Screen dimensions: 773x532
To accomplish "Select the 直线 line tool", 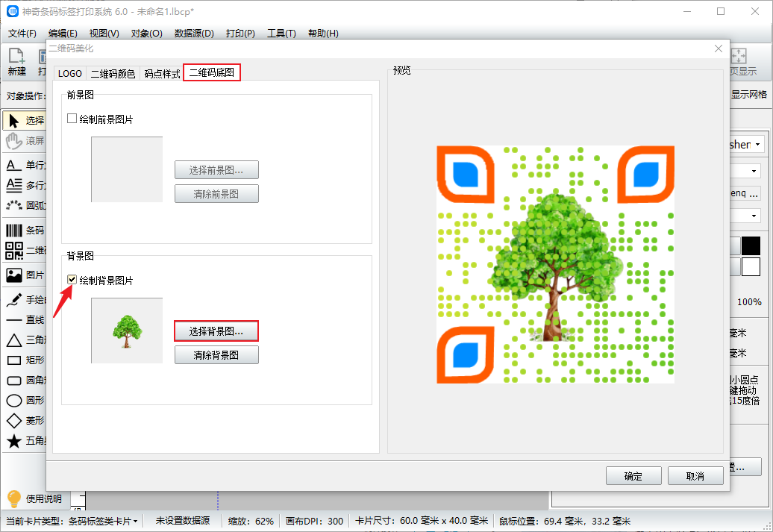I will tap(25, 319).
